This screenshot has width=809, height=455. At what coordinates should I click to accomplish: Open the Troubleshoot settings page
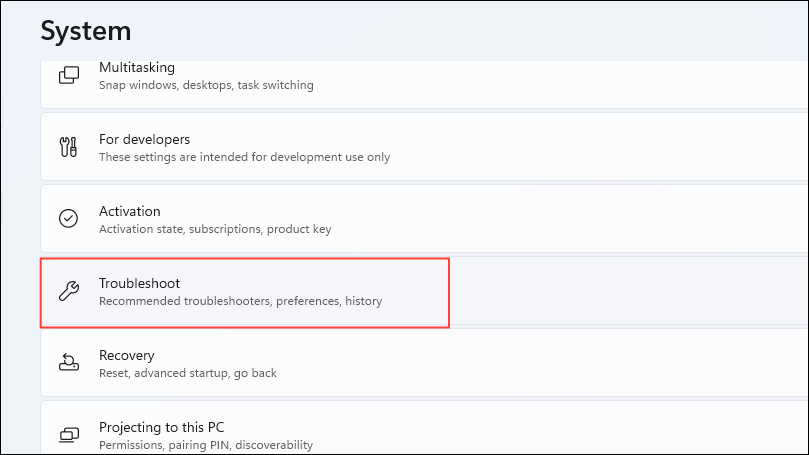click(424, 291)
